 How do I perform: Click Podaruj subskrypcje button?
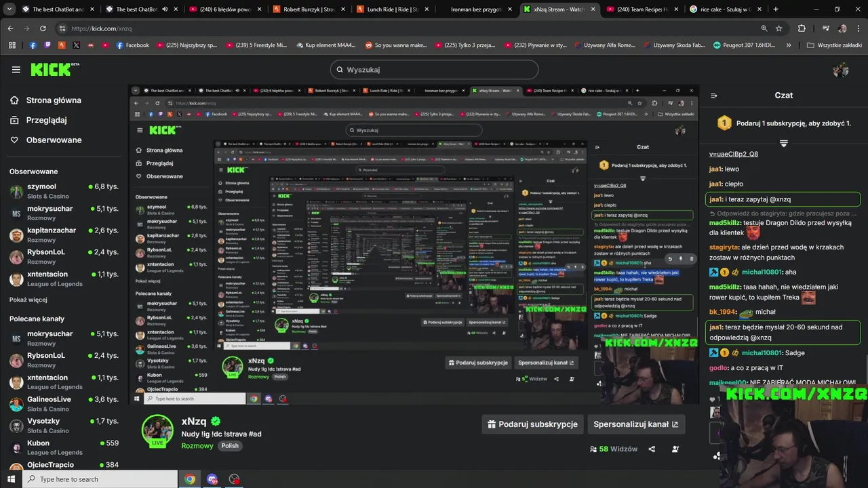coord(533,424)
